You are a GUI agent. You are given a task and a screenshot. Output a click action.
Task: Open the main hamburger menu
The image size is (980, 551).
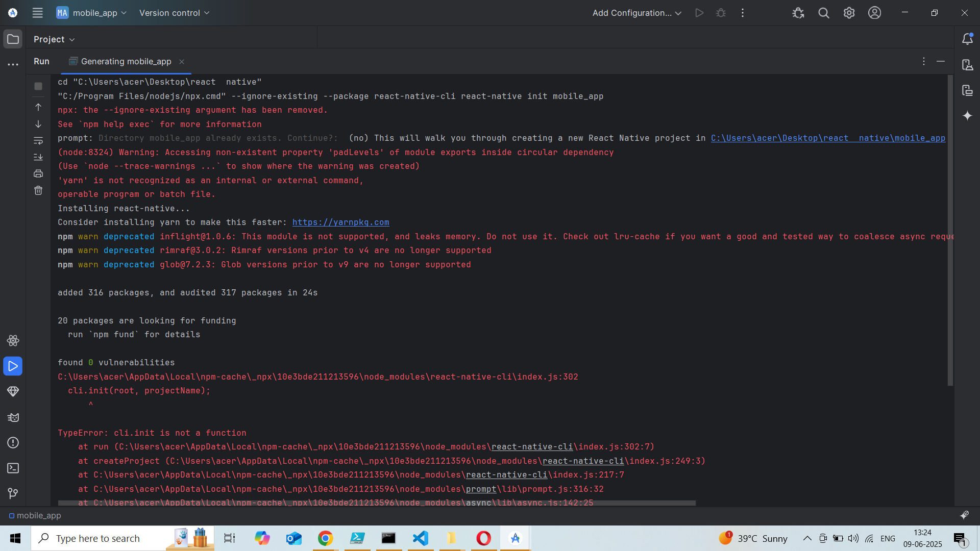pos(37,13)
